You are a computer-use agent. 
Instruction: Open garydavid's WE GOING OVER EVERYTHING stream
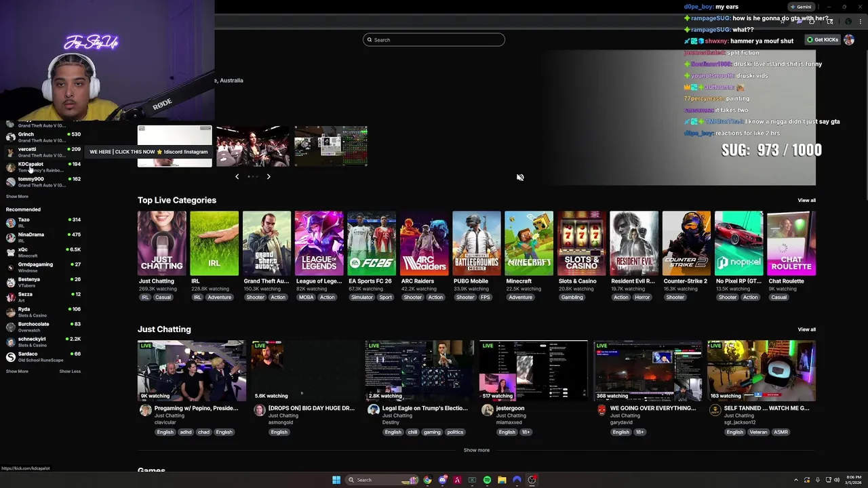pos(648,371)
